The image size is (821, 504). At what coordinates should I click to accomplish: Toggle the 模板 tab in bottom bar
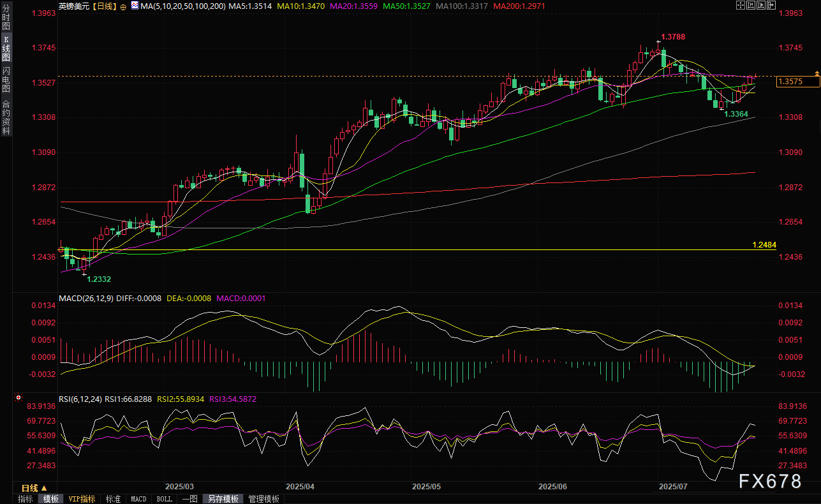51,499
